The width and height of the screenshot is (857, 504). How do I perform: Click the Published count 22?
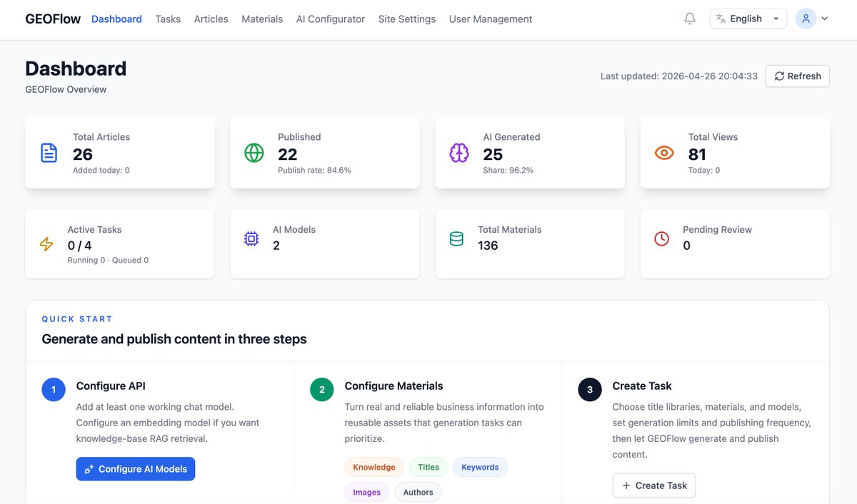288,154
